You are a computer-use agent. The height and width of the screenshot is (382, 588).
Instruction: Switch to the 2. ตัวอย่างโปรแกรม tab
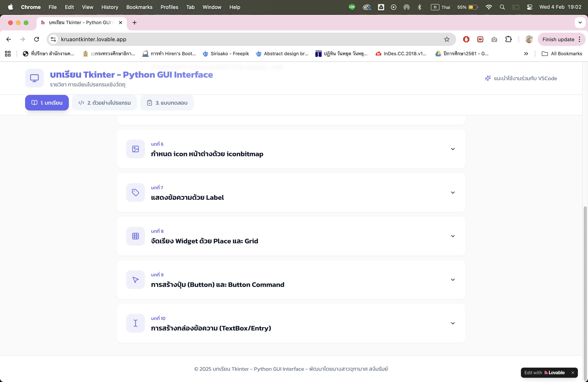click(104, 103)
